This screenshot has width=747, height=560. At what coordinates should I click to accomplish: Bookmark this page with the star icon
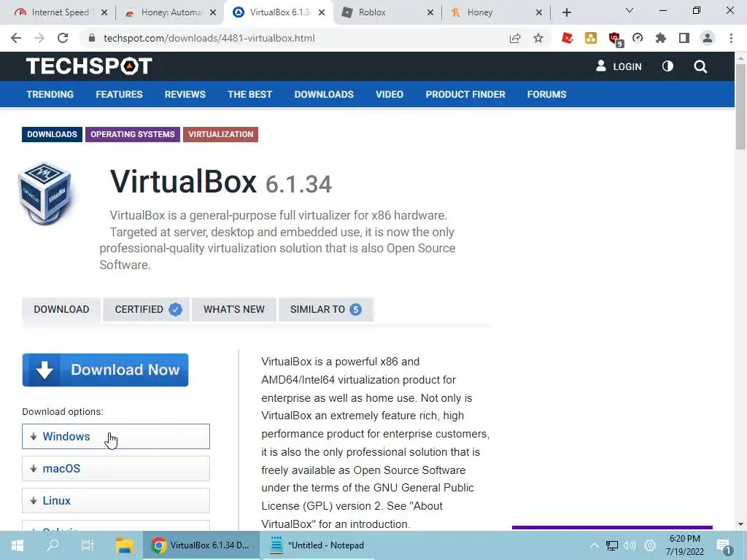[538, 38]
